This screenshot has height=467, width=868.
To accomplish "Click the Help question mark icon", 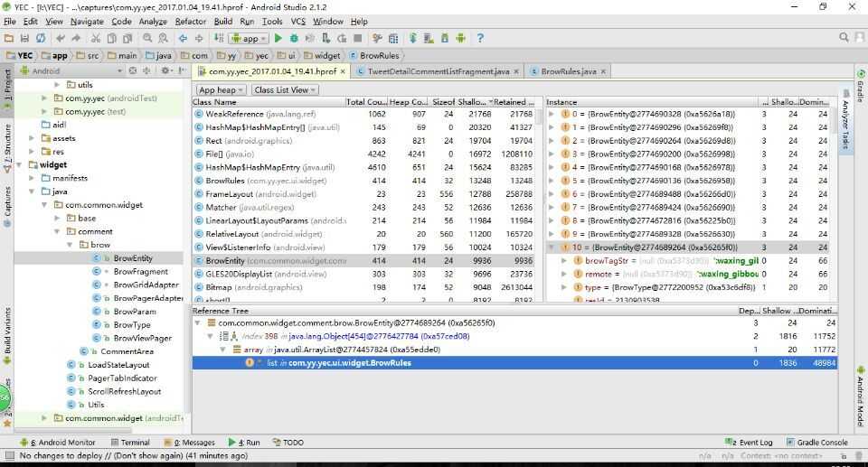I will click(x=480, y=38).
